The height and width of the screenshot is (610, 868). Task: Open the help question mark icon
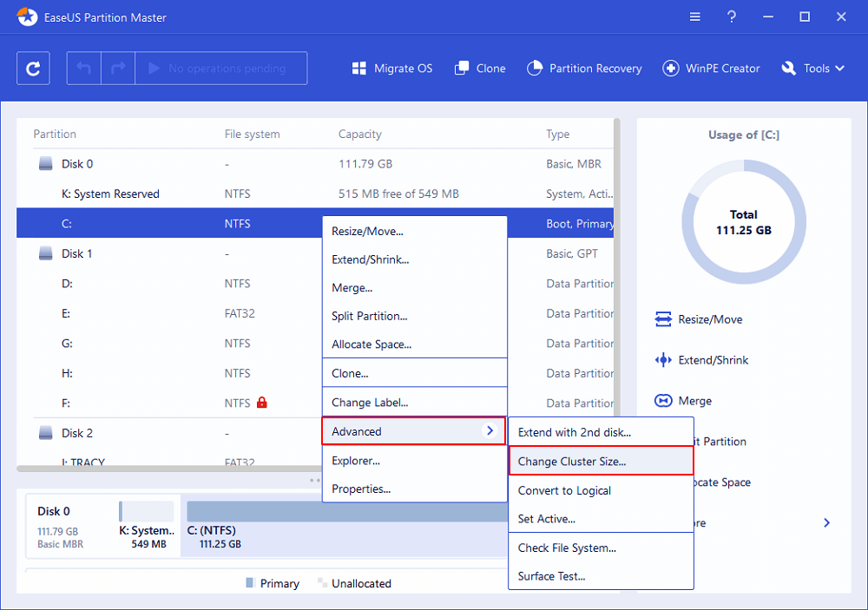tap(731, 17)
